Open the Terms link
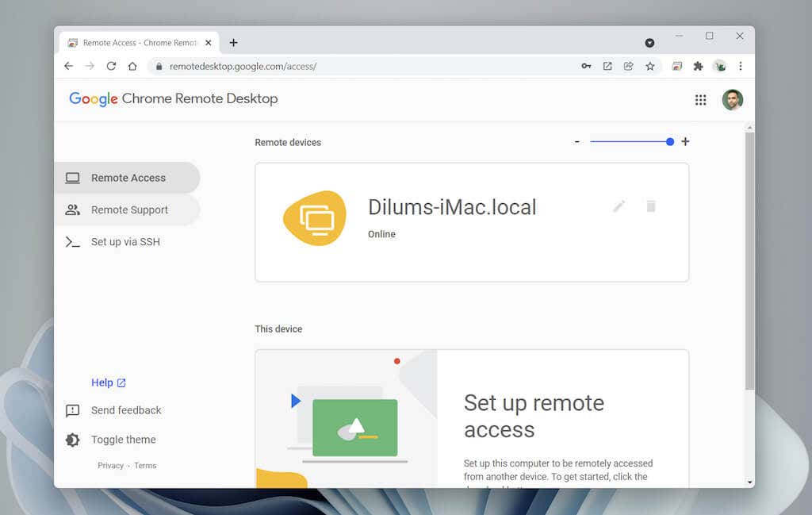 (145, 465)
